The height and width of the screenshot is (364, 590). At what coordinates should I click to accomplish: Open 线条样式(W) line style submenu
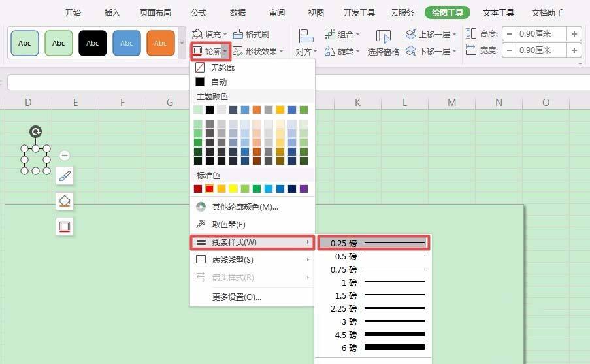tap(252, 242)
